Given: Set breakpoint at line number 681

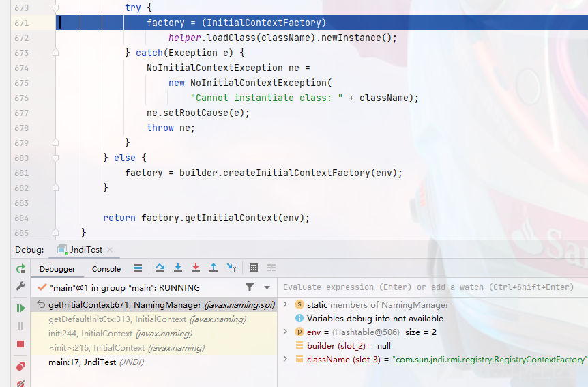Looking at the screenshot, I should click(x=21, y=173).
